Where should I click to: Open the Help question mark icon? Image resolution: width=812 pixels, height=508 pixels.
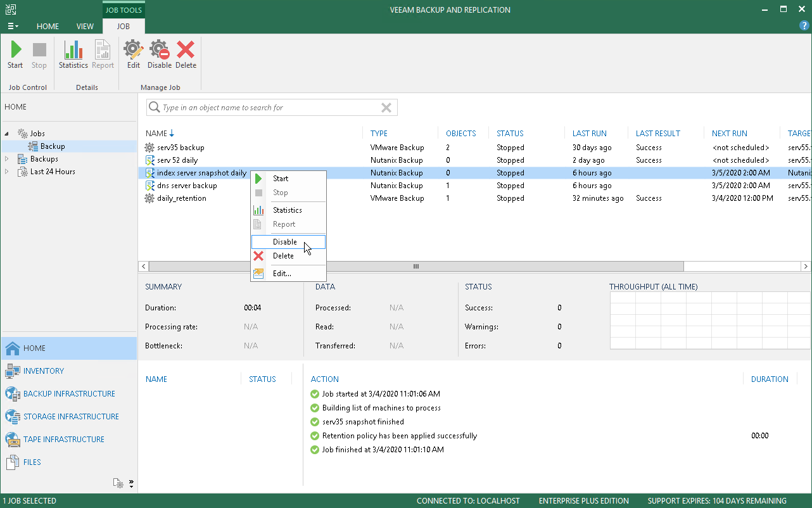(x=804, y=26)
